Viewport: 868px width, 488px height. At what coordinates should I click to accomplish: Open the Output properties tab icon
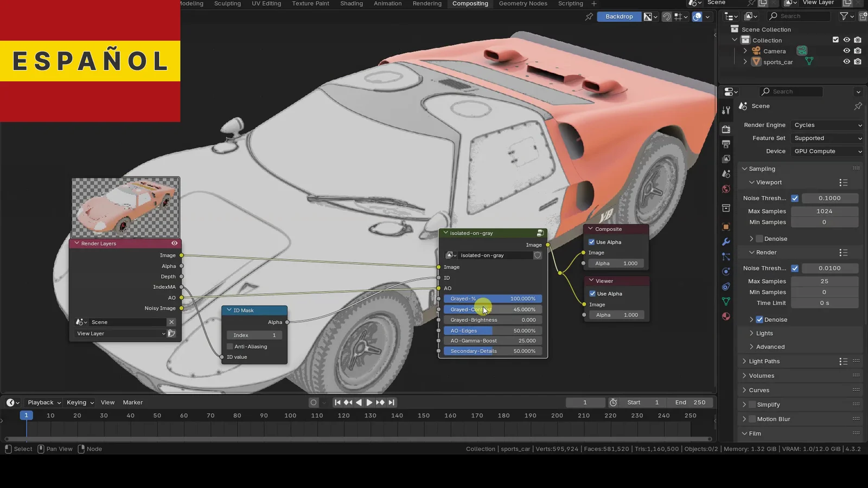(x=726, y=144)
